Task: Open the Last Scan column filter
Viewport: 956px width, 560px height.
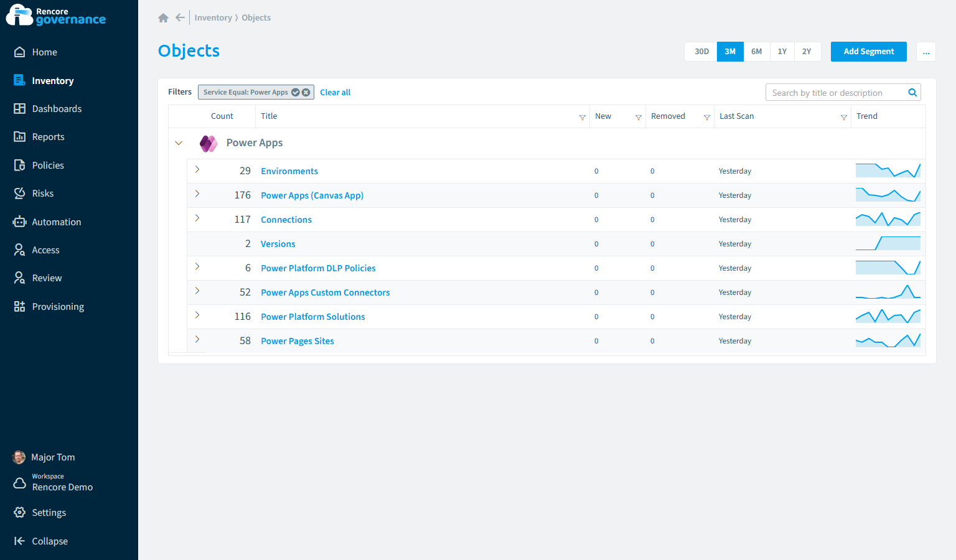Action: tap(844, 117)
